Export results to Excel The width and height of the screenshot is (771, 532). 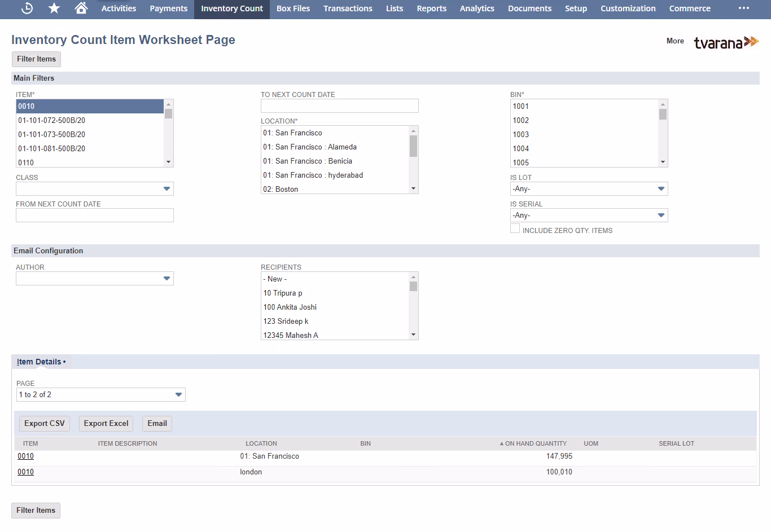106,424
